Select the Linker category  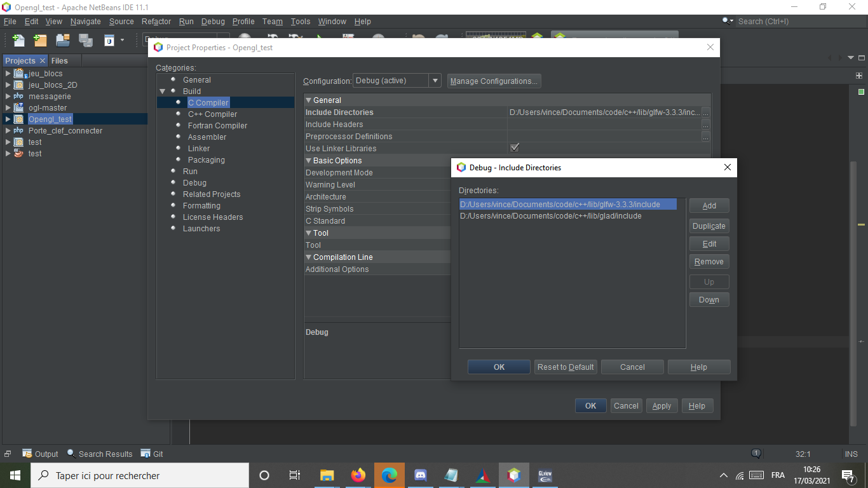point(199,149)
